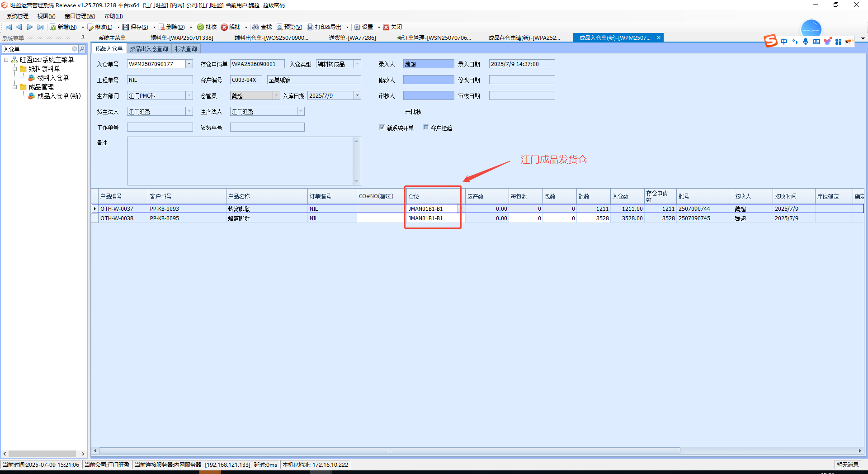
Task: Switch to 成品出入仓查询 tab
Action: (x=149, y=49)
